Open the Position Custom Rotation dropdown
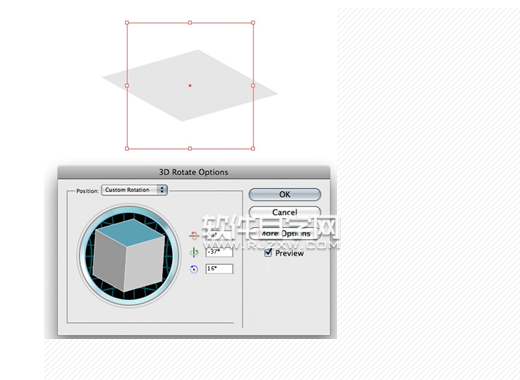Image resolution: width=520 pixels, height=380 pixels. tap(134, 190)
